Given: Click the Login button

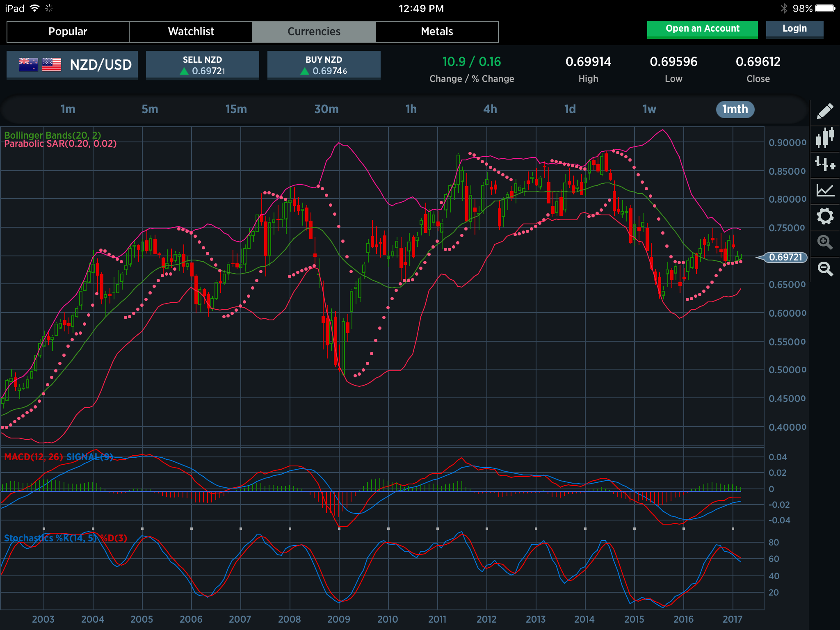Looking at the screenshot, I should [x=794, y=29].
